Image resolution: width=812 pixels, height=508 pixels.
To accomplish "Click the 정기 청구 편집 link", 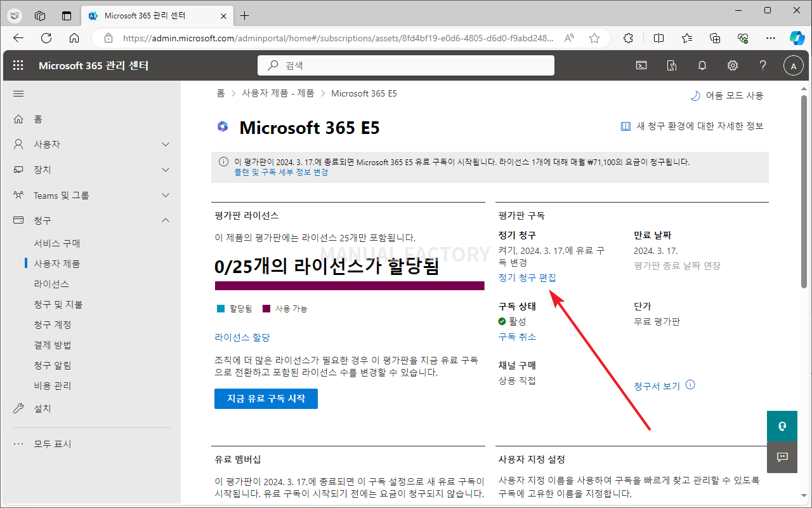I will click(x=527, y=277).
